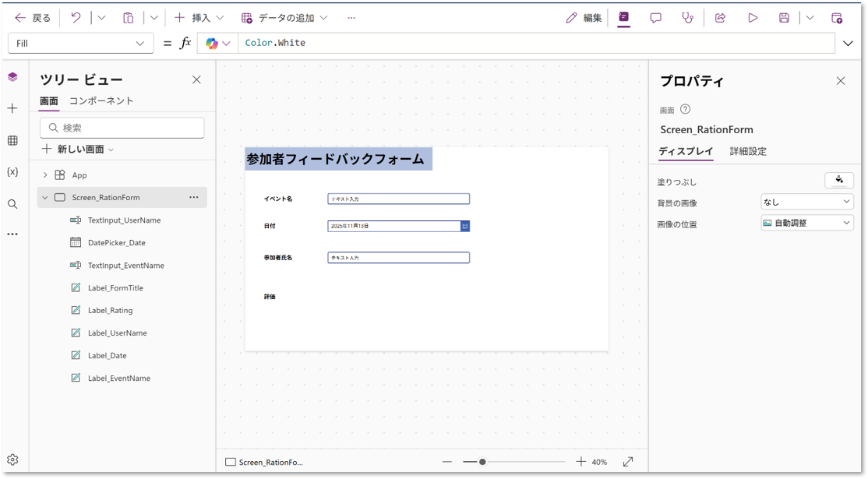Open Settings gear at bottom left
The image size is (868, 479).
point(12,460)
